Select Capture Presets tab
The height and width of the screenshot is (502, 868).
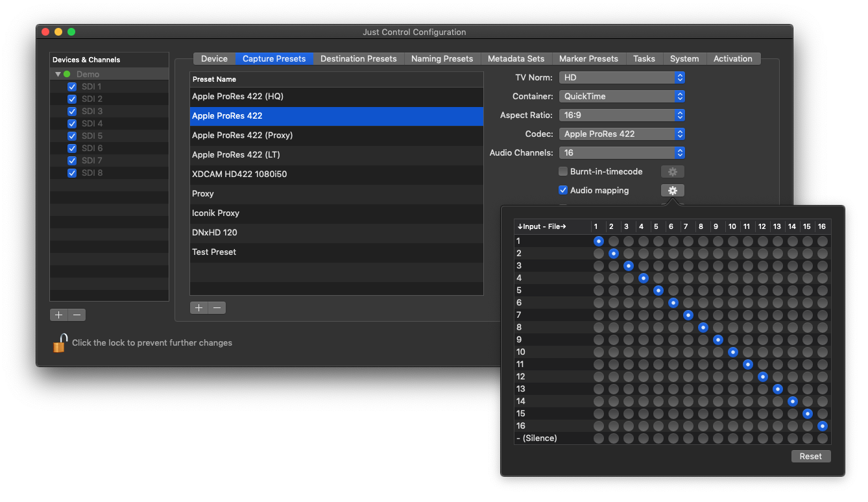click(x=274, y=58)
